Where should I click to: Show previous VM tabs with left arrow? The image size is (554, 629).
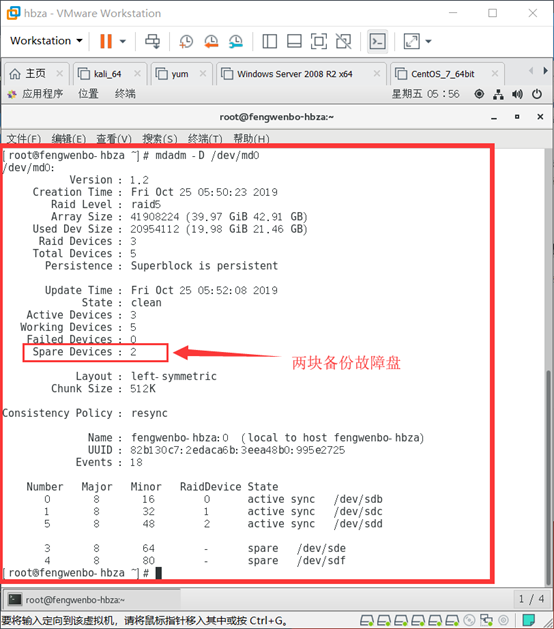[x=531, y=71]
